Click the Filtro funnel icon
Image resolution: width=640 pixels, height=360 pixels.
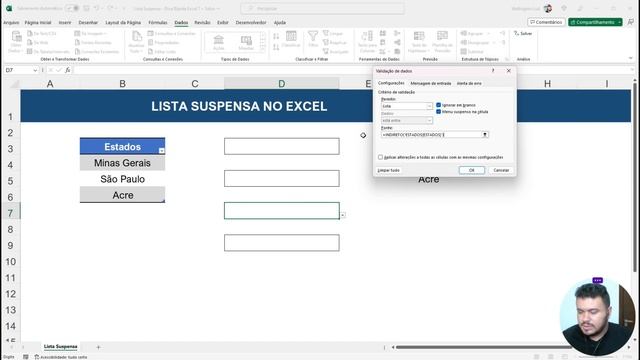(313, 36)
